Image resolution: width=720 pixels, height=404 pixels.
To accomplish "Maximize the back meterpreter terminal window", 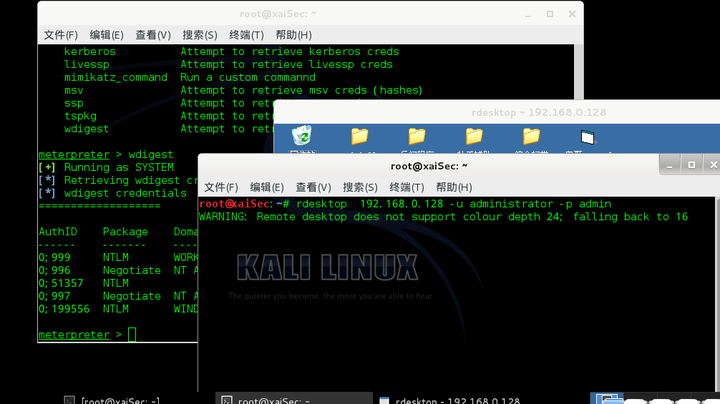I will click(550, 14).
